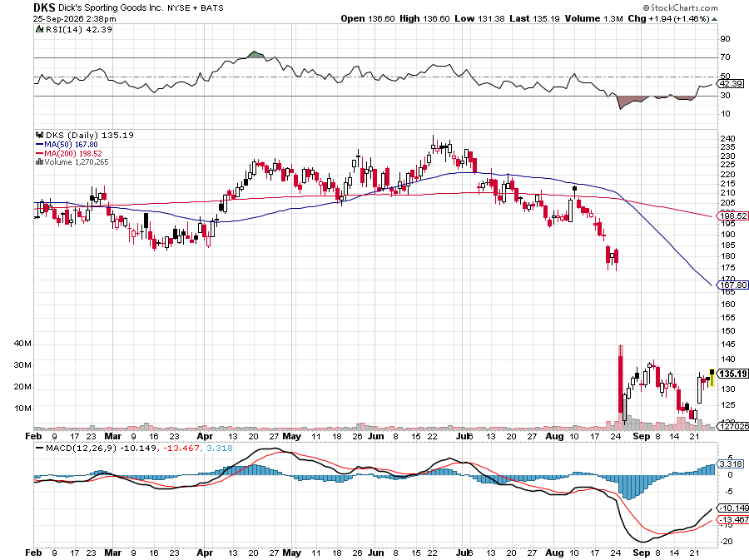Click the 40M volume axis label
This screenshot has width=749, height=560.
point(22,344)
